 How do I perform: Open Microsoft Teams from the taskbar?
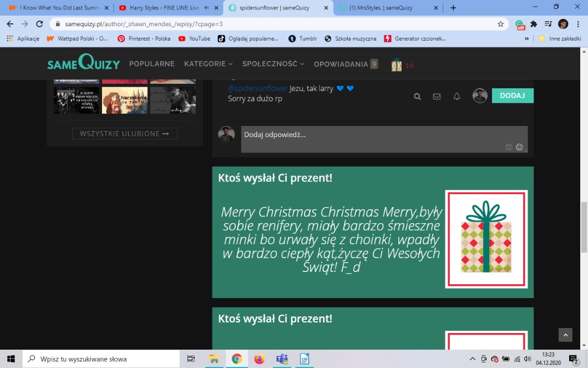click(x=282, y=359)
